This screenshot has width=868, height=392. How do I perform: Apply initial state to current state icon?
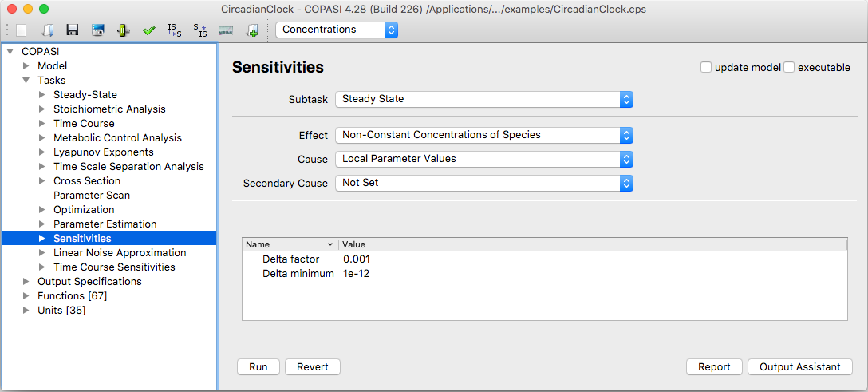pyautogui.click(x=175, y=30)
